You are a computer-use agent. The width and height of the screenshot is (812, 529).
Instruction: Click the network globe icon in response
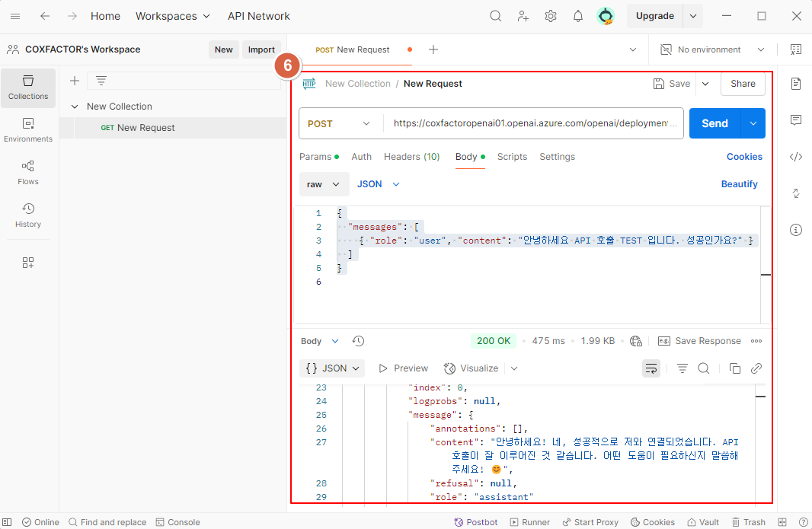pos(636,341)
